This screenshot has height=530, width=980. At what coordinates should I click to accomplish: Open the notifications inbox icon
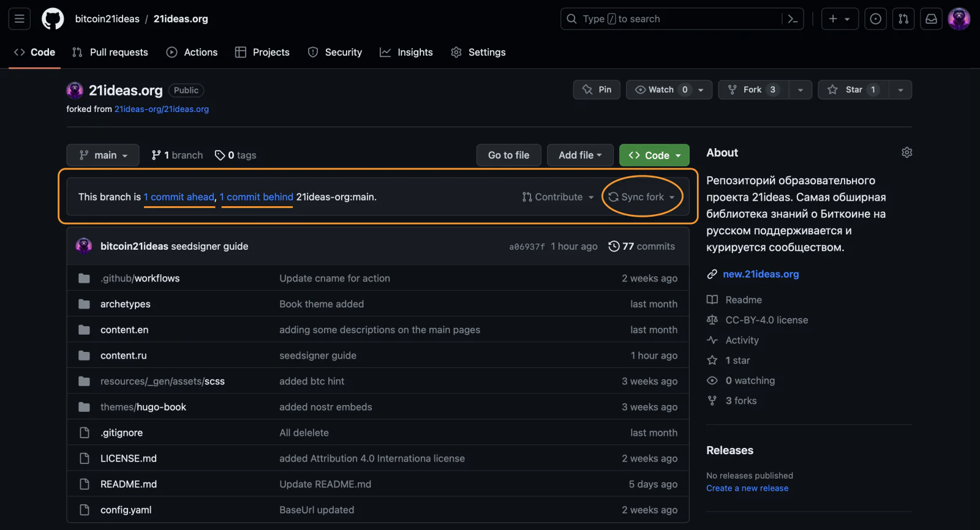pyautogui.click(x=931, y=19)
